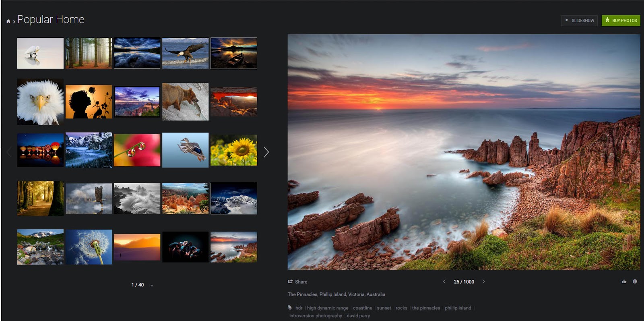The image size is (644, 321).
Task: Advance to the next thumbnail page chevron
Action: tap(266, 152)
